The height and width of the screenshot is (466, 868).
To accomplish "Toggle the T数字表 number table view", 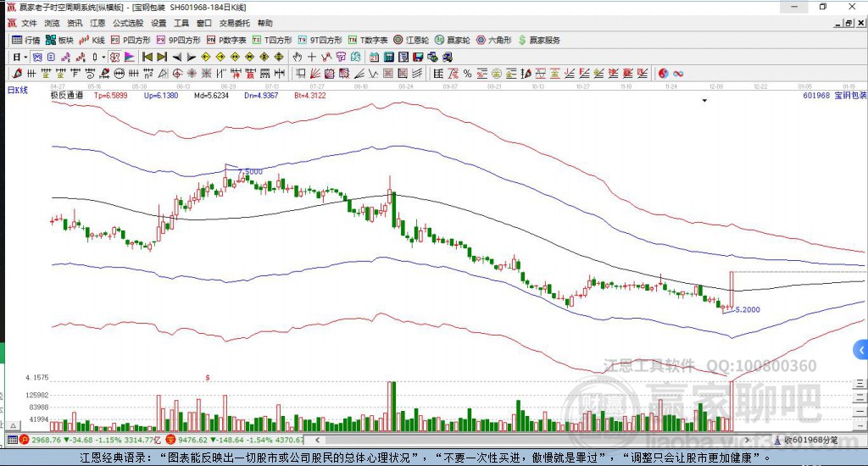I will tap(367, 40).
